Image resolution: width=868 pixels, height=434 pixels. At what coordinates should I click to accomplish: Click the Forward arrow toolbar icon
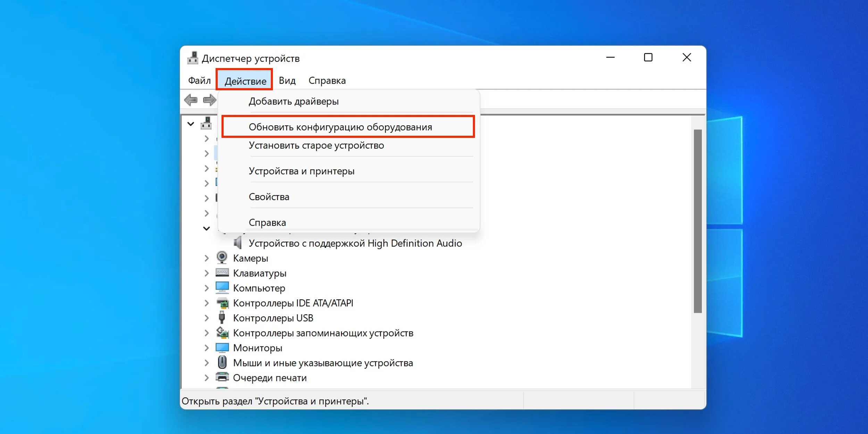point(209,100)
